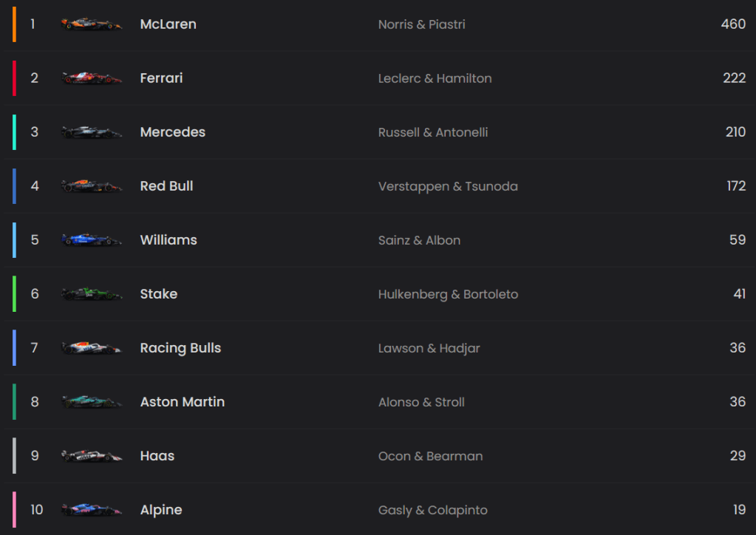756x535 pixels.
Task: Click the pink Alpine color bar
Action: (x=14, y=510)
